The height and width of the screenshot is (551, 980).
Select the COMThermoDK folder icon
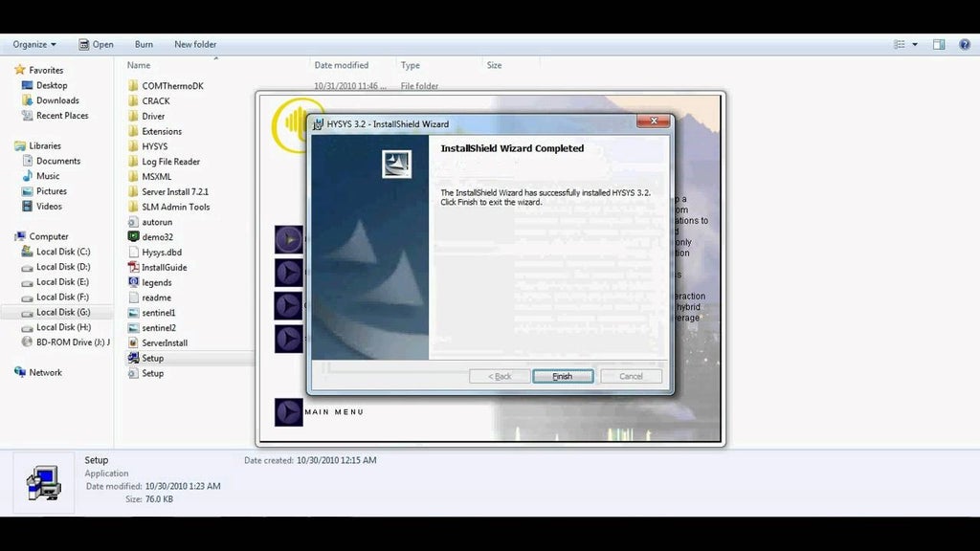[132, 85]
